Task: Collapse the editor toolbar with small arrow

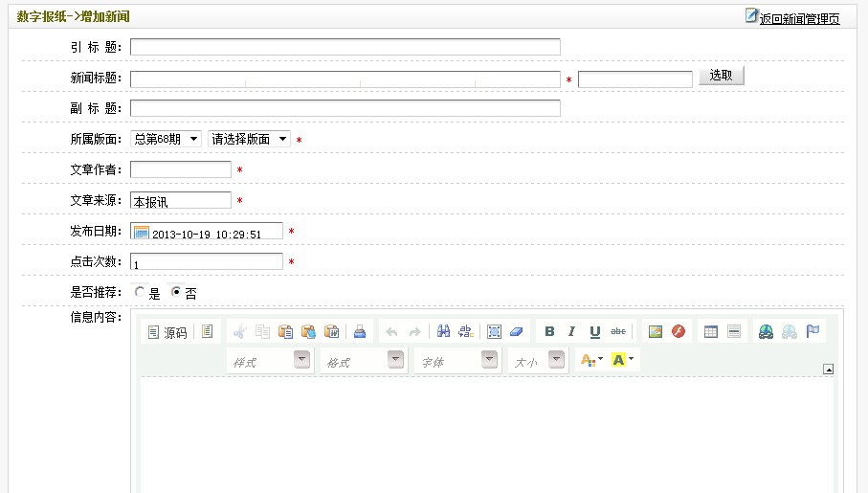Action: pos(828,370)
